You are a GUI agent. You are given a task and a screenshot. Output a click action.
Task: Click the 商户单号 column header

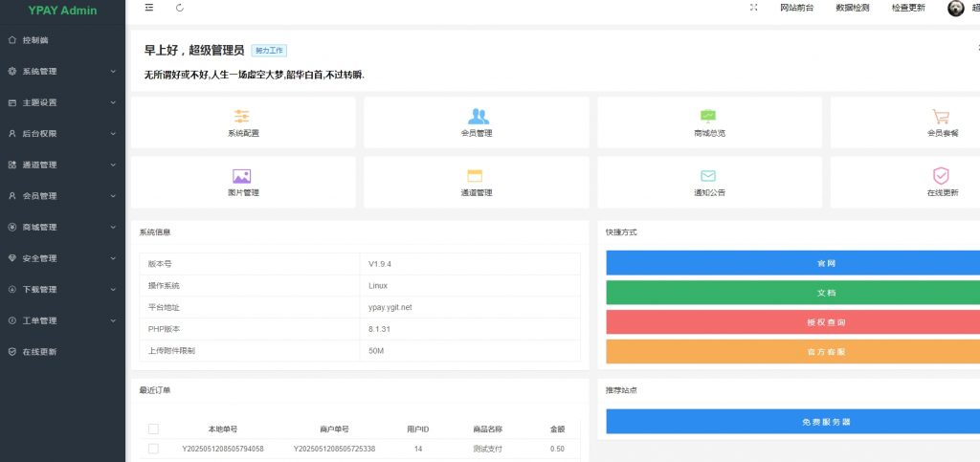334,429
